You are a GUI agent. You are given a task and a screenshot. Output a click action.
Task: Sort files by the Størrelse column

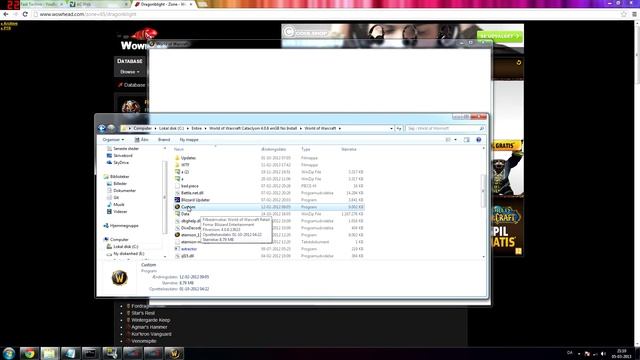pos(349,149)
